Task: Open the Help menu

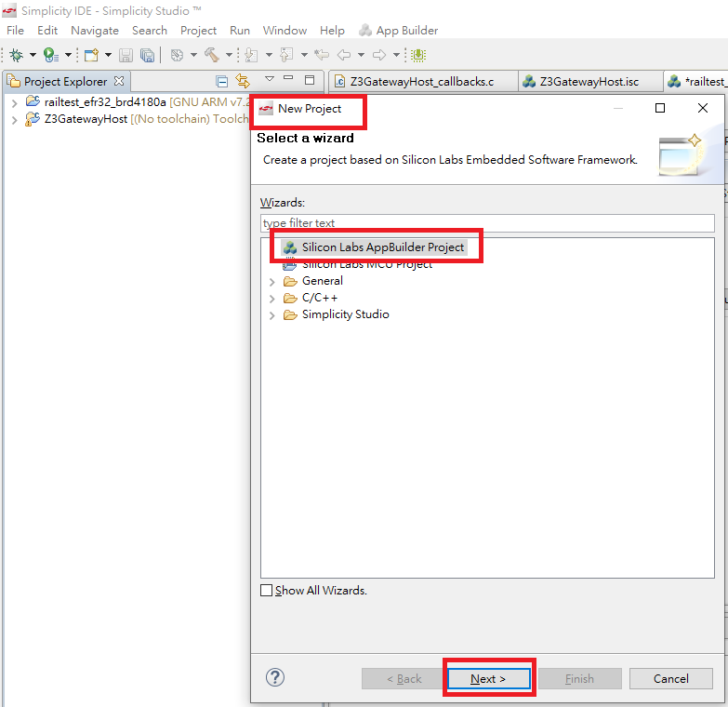Action: point(332,31)
